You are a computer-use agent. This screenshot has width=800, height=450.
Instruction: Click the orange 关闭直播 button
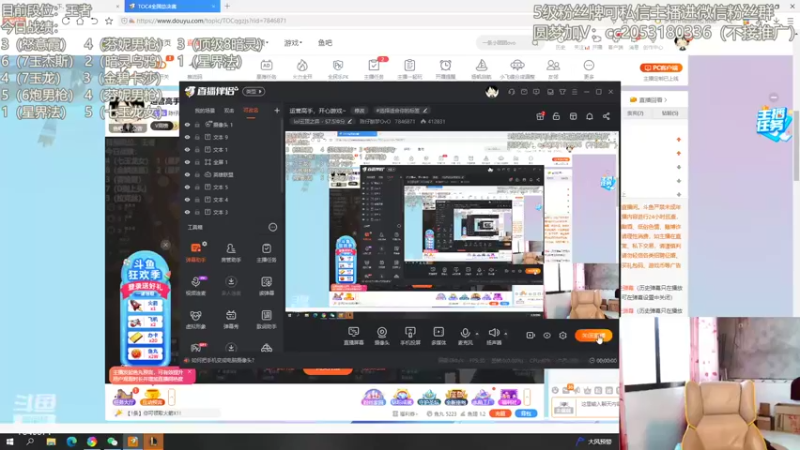click(x=593, y=335)
